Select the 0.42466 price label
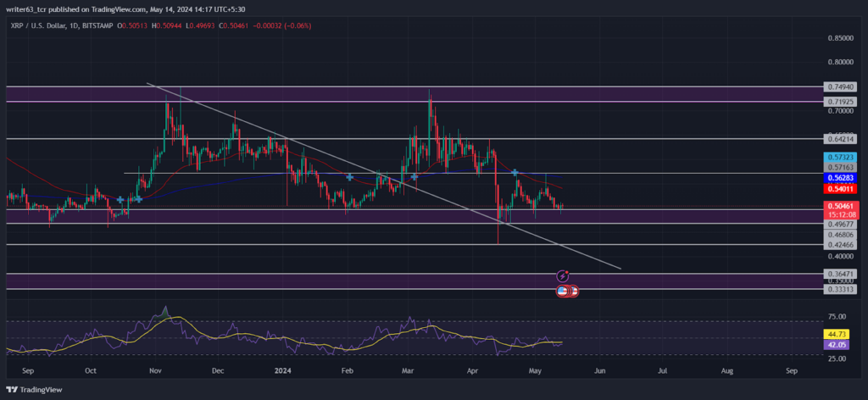This screenshot has height=400, width=868. pos(840,244)
